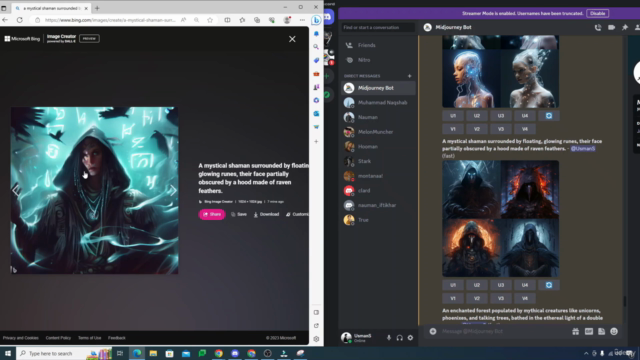Click the @UsmanS mention in message
The image size is (640, 360).
tap(582, 149)
